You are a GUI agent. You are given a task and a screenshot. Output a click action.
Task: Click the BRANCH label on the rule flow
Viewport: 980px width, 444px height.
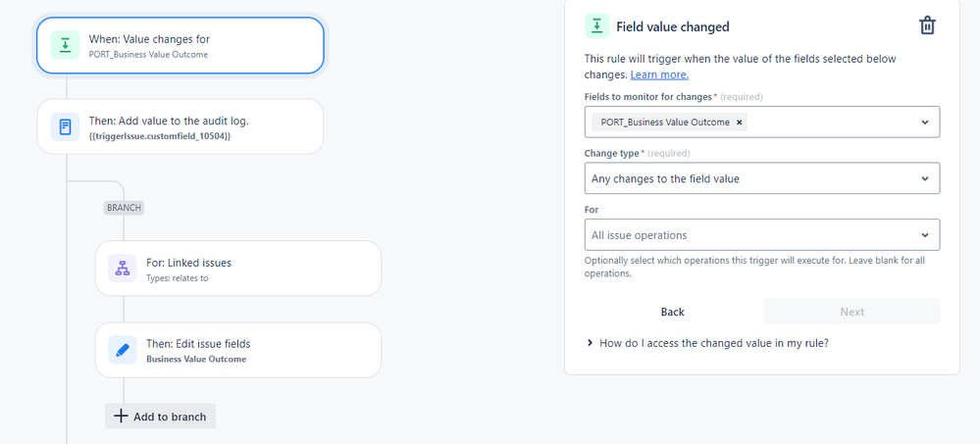coord(125,208)
